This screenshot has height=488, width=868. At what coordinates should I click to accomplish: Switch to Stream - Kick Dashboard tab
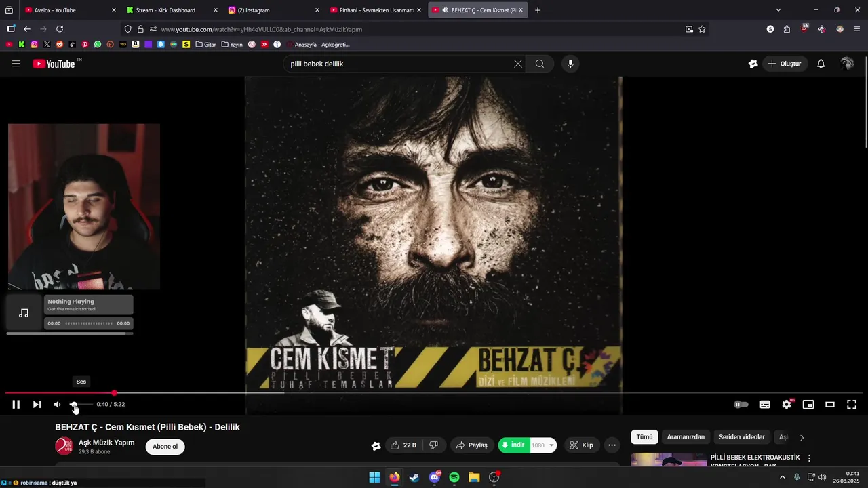172,10
